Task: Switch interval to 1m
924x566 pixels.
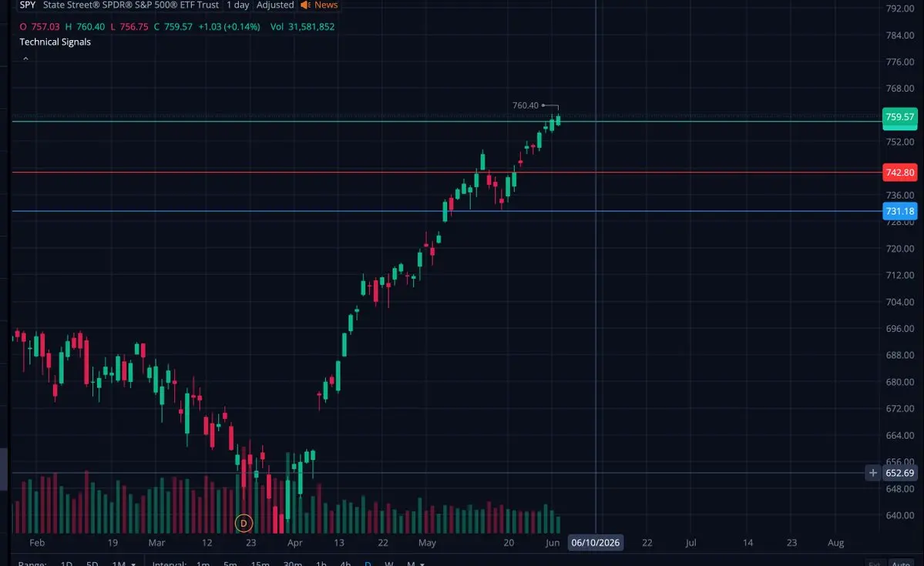Action: [203, 563]
